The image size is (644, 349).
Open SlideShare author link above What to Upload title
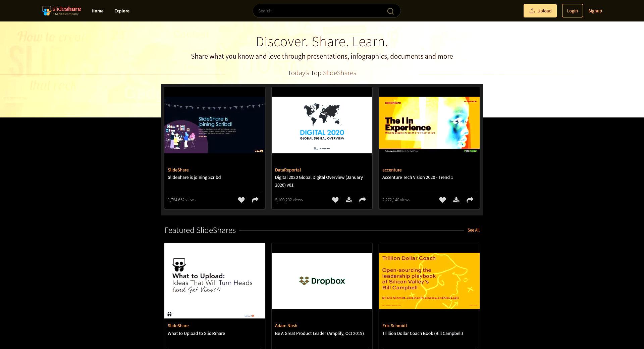178,326
